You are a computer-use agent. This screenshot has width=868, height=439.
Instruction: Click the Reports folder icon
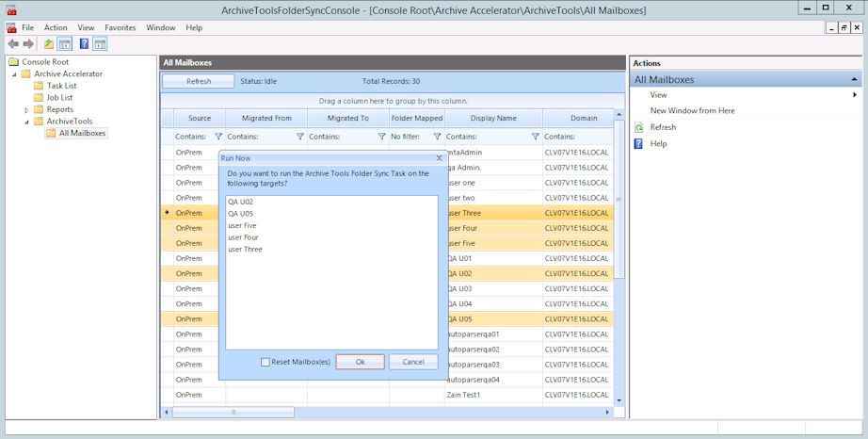coord(39,109)
